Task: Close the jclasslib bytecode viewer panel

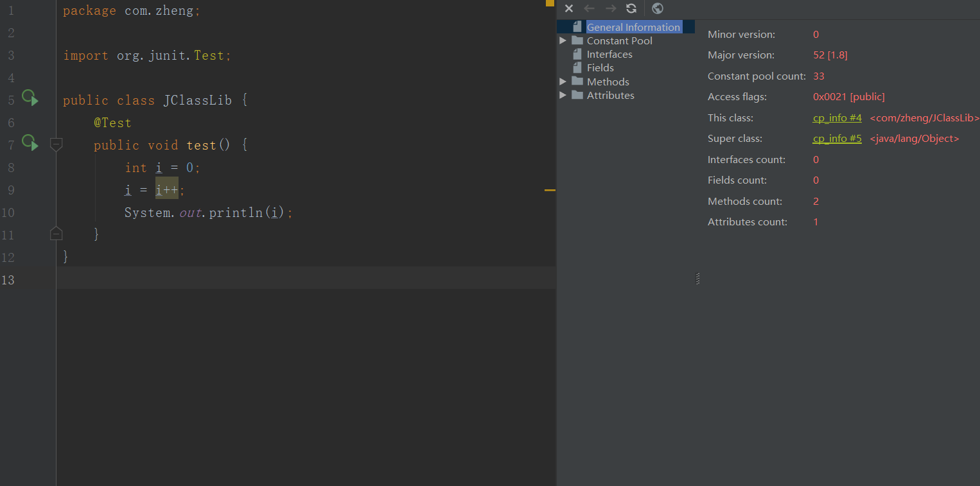Action: click(568, 8)
